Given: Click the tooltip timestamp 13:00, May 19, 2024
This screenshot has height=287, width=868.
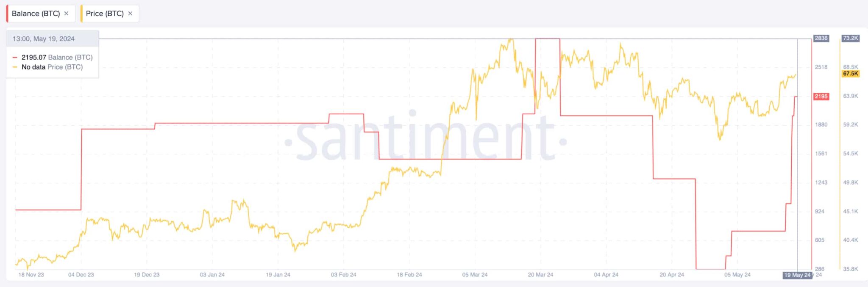Looking at the screenshot, I should 44,39.
